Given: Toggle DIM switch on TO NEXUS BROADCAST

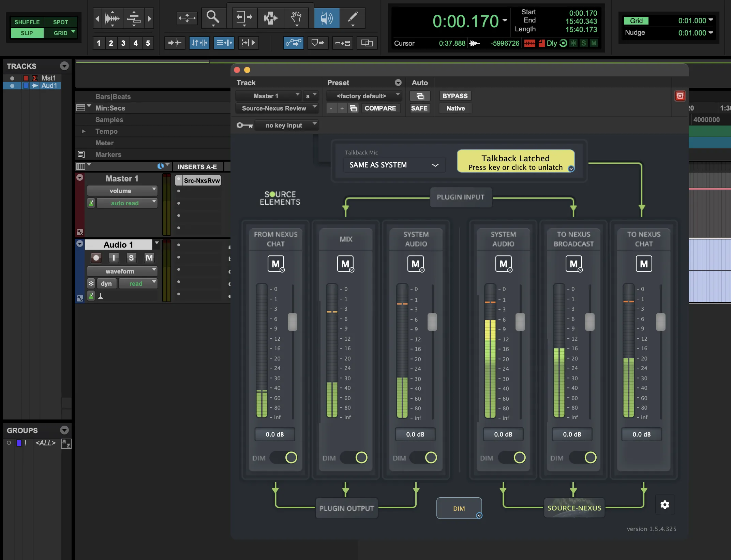Looking at the screenshot, I should tap(583, 457).
